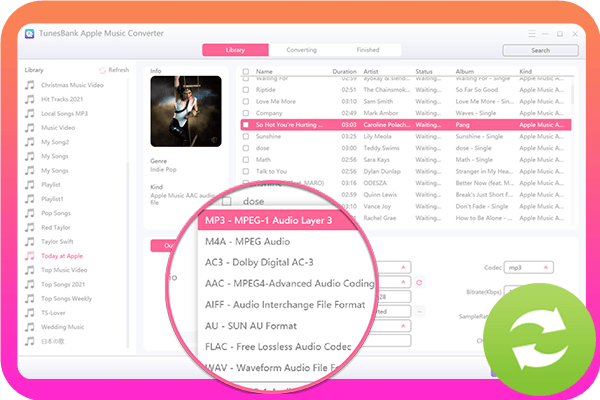
Task: Switch to the Library tab
Action: [x=235, y=50]
